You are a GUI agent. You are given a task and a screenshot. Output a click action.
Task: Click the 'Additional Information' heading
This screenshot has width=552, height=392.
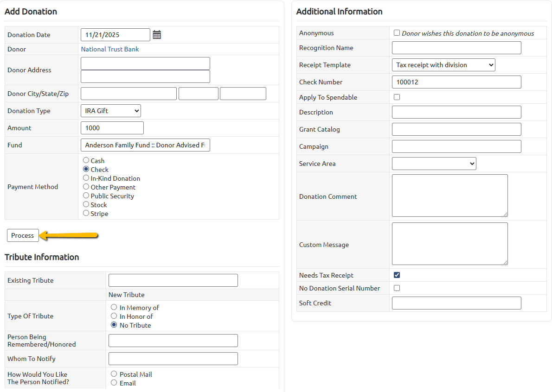340,12
